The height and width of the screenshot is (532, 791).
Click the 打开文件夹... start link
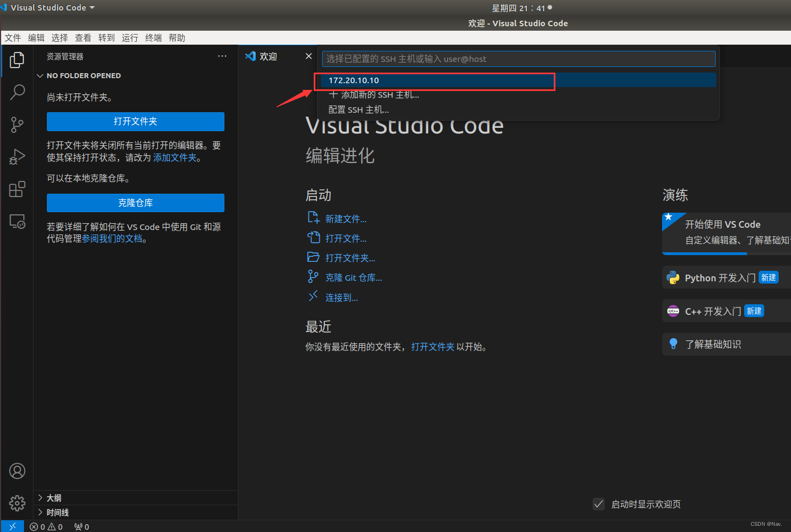(x=351, y=258)
